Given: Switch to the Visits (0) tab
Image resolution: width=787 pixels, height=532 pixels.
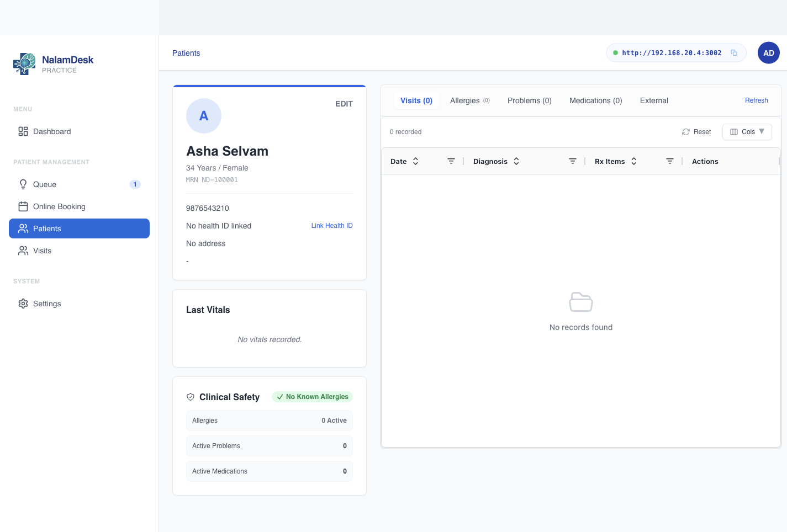Looking at the screenshot, I should pyautogui.click(x=416, y=100).
